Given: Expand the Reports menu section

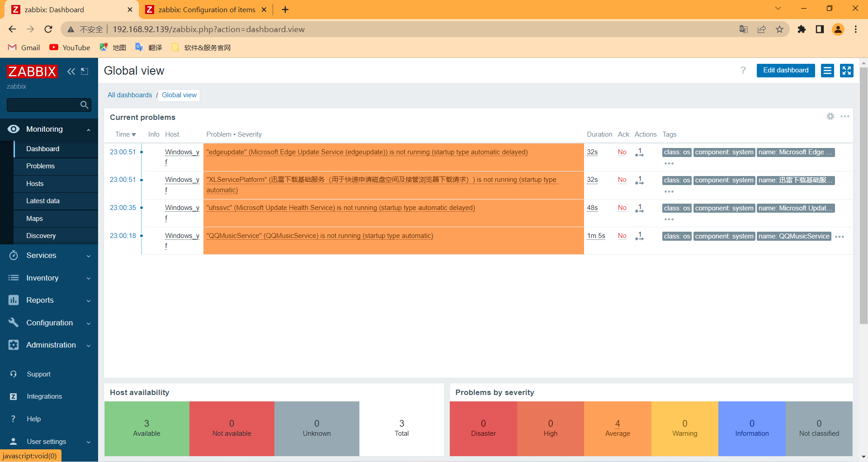Looking at the screenshot, I should click(49, 300).
